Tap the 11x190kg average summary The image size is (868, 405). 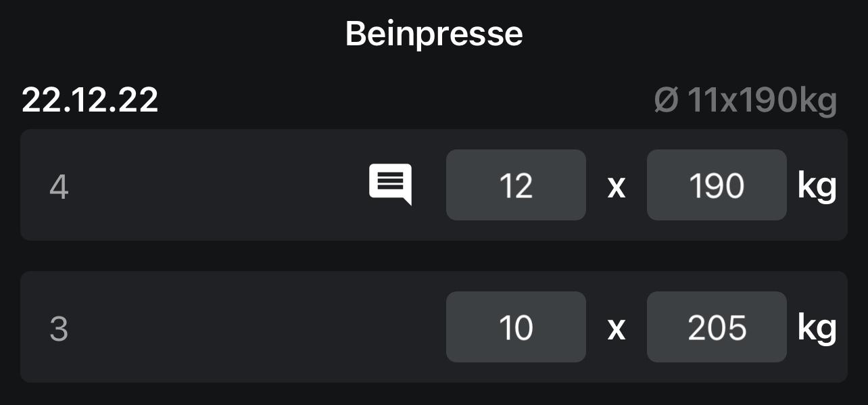(762, 100)
